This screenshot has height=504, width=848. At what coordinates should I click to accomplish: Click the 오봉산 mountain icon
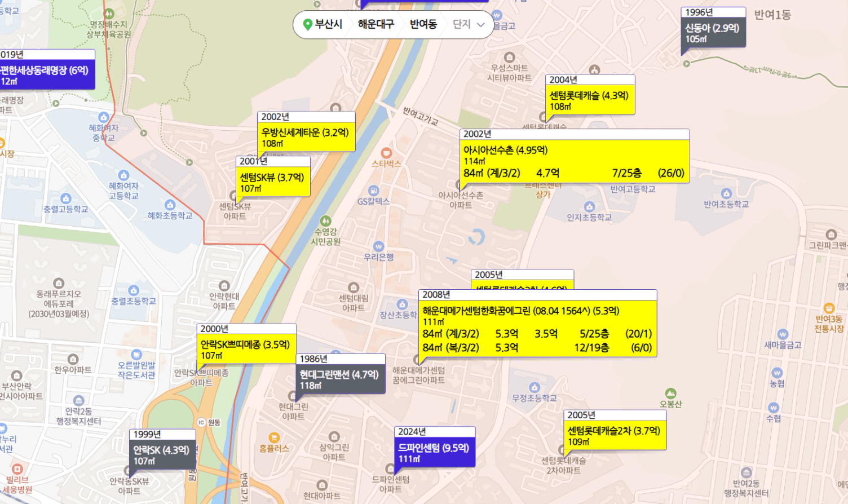(x=670, y=393)
